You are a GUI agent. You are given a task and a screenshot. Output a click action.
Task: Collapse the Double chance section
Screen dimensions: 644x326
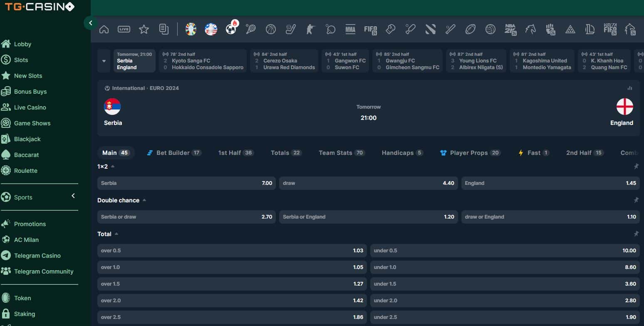pyautogui.click(x=144, y=200)
